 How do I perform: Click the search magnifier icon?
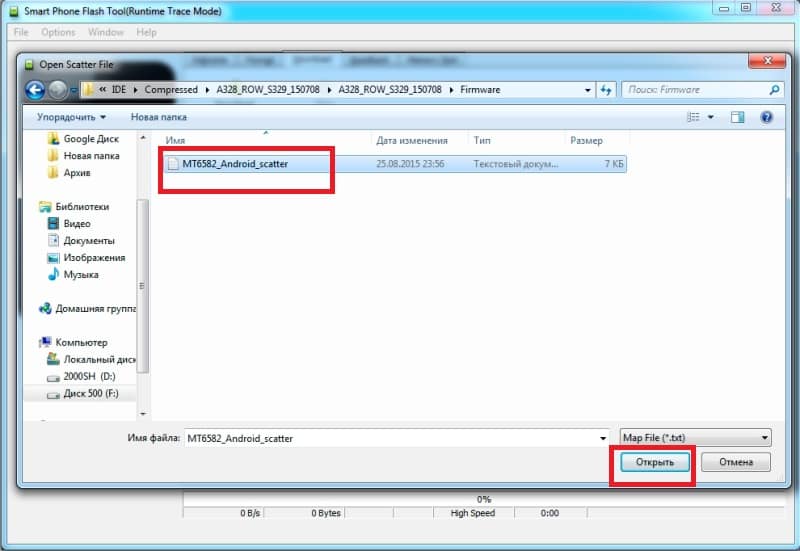tap(774, 90)
